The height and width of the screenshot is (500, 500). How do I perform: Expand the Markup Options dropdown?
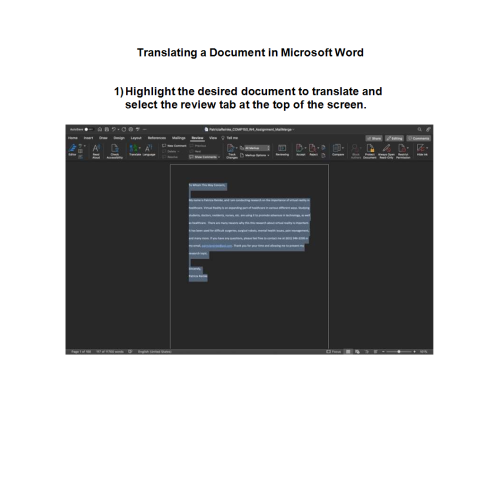255,155
